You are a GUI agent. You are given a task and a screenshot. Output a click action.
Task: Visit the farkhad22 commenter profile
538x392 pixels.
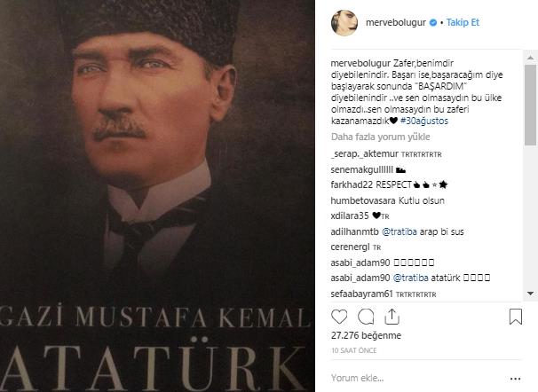pos(352,184)
